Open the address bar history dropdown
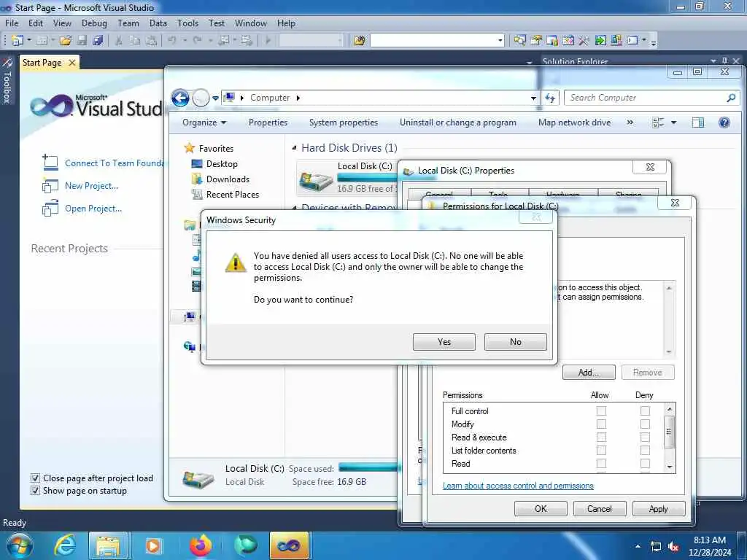 coord(533,98)
